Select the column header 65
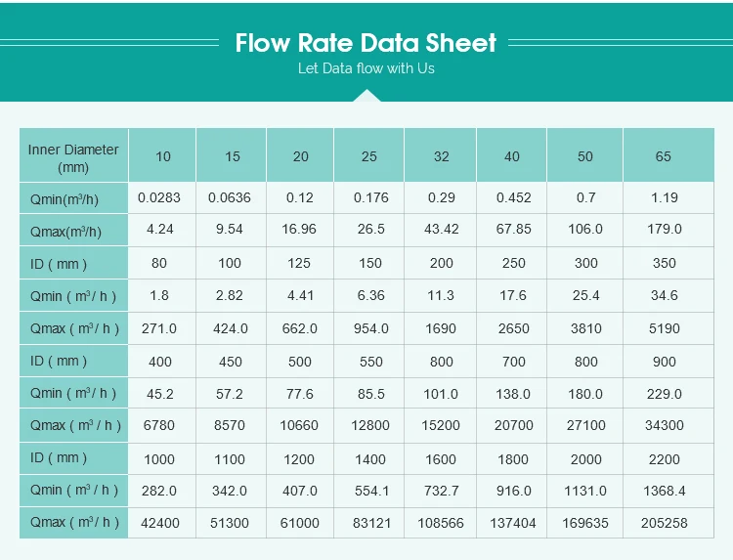The height and width of the screenshot is (560, 733). [x=668, y=155]
